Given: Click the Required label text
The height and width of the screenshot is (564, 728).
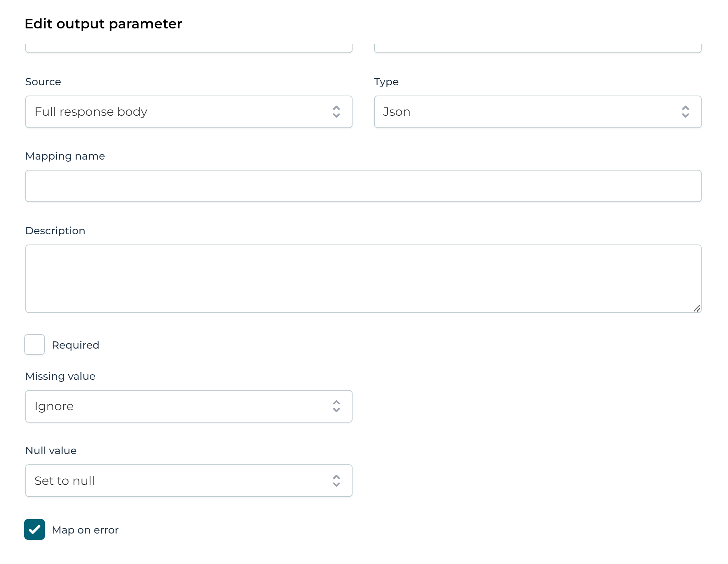Looking at the screenshot, I should point(75,345).
